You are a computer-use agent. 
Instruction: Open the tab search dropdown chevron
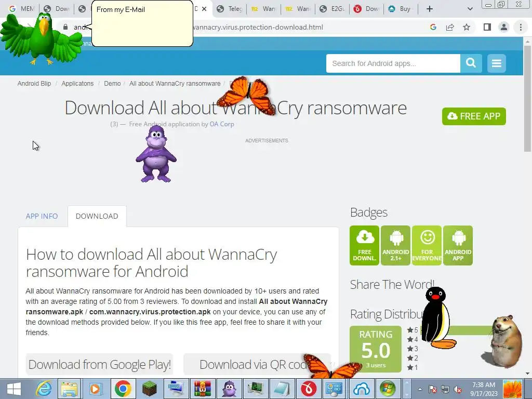click(470, 9)
